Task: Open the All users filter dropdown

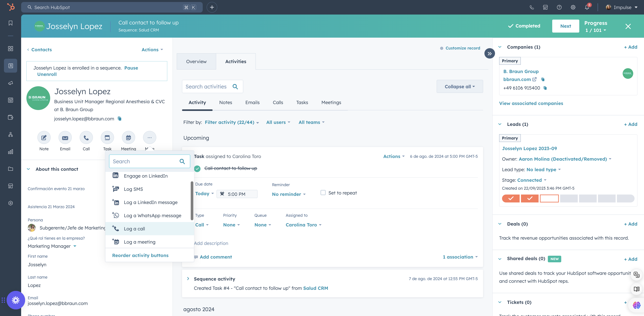Action: coord(278,122)
